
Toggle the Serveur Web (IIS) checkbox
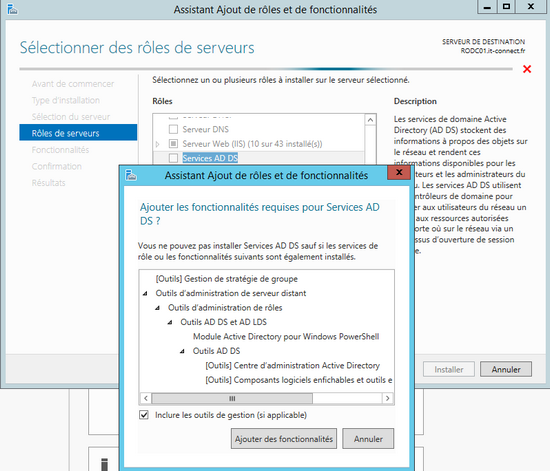(x=173, y=144)
